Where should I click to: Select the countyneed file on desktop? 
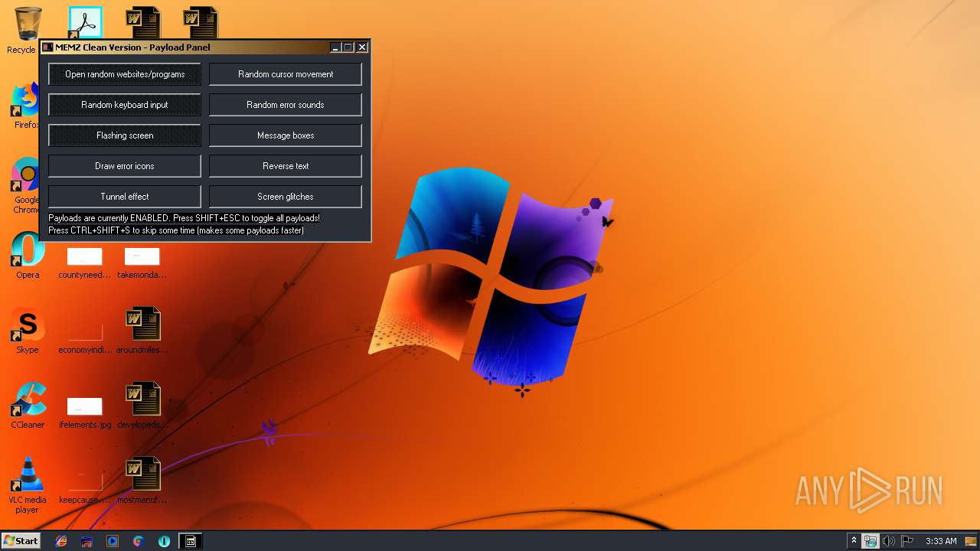84,263
